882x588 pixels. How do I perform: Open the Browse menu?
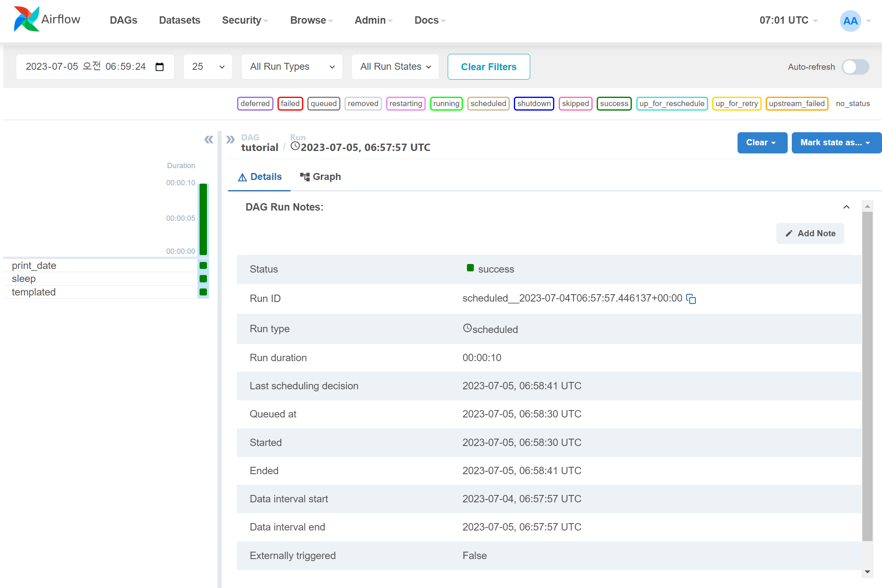pyautogui.click(x=311, y=20)
